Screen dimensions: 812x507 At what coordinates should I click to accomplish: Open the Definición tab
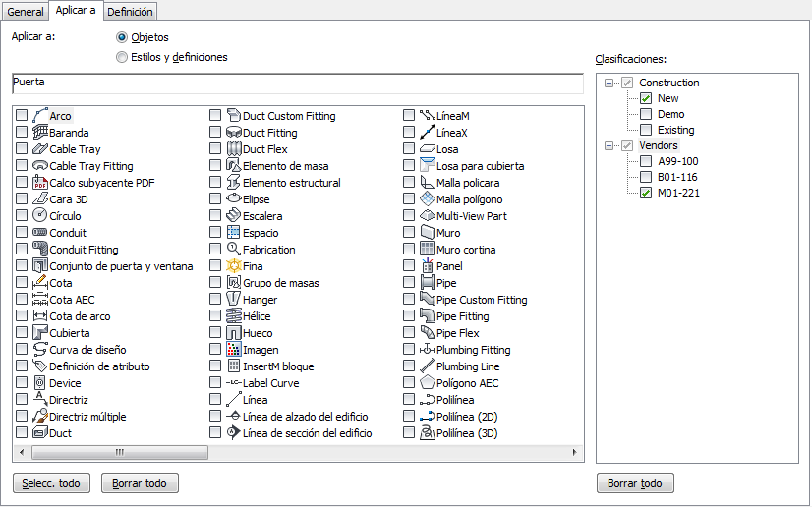[x=130, y=11]
